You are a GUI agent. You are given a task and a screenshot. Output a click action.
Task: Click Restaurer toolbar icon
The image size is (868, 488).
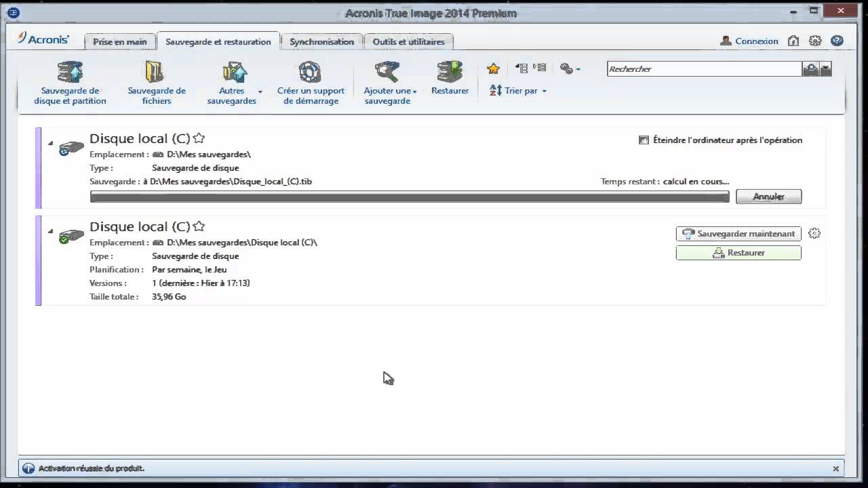click(x=450, y=72)
